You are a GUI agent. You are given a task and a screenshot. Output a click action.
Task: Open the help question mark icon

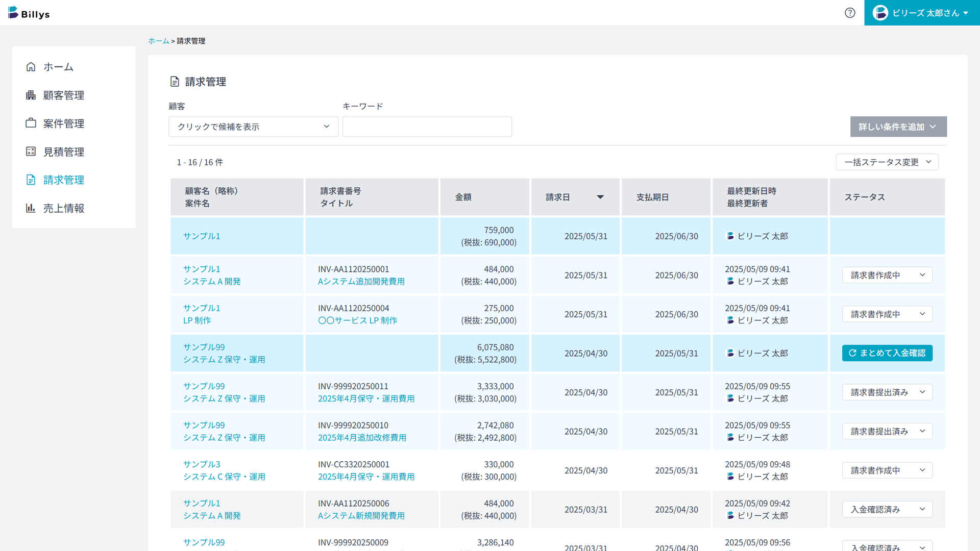(x=850, y=13)
